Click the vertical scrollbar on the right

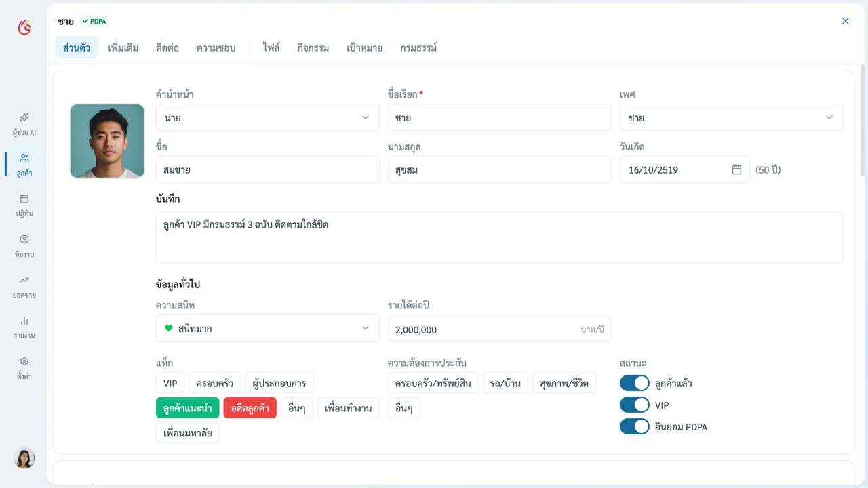[863, 122]
